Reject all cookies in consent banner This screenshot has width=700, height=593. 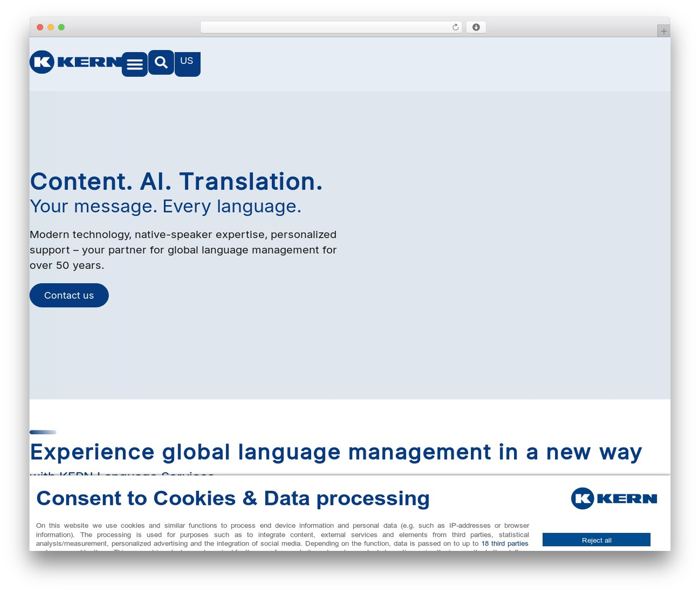(596, 540)
